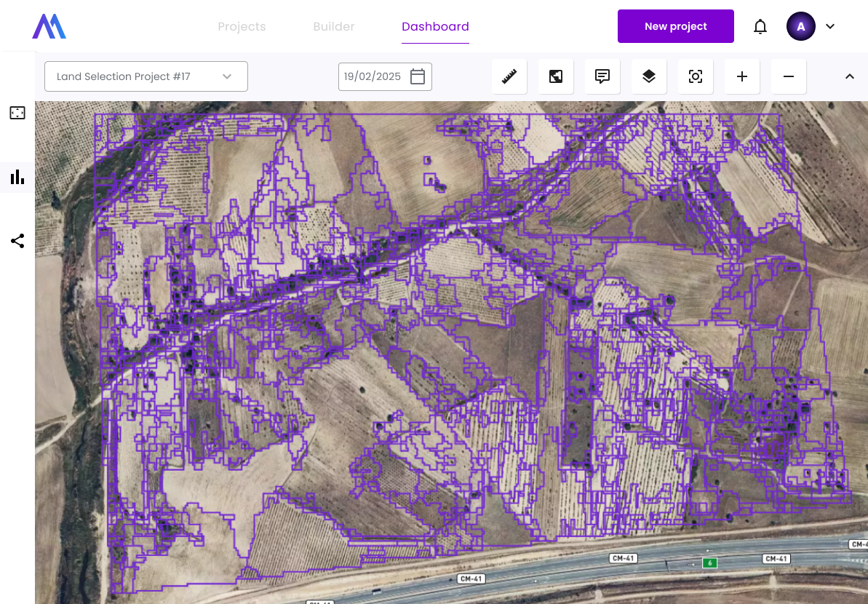Click the date field showing 19/02/2025
Image resolution: width=868 pixels, height=604 pixels.
click(385, 76)
